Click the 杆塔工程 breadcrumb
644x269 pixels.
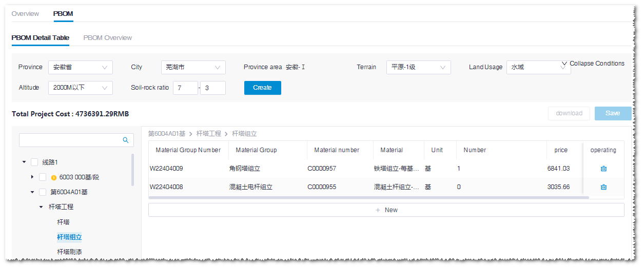209,134
